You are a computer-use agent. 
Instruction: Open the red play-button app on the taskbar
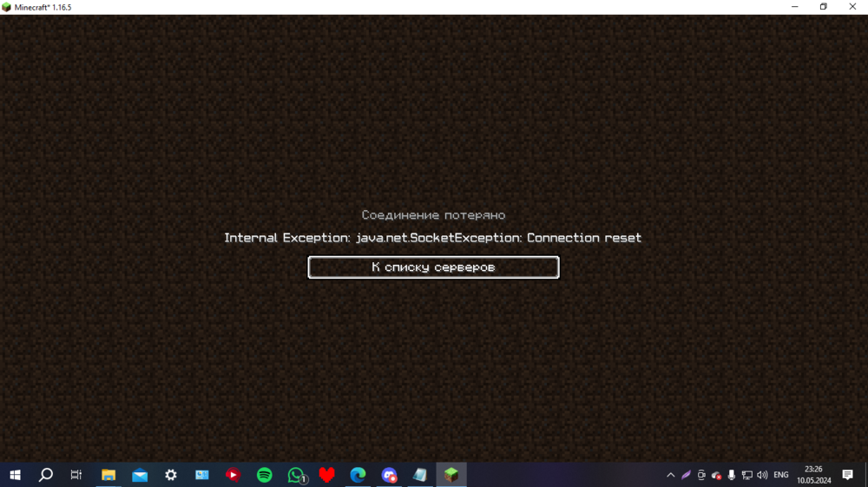233,475
